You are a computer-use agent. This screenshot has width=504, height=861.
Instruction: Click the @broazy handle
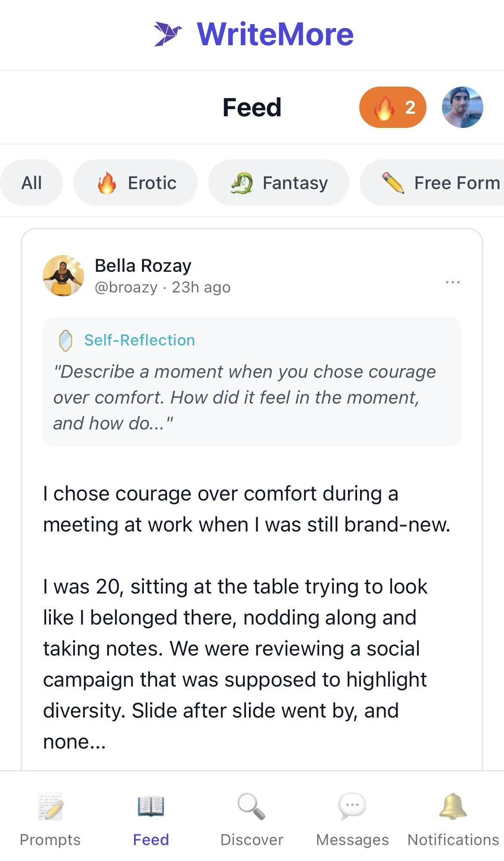[x=126, y=287]
